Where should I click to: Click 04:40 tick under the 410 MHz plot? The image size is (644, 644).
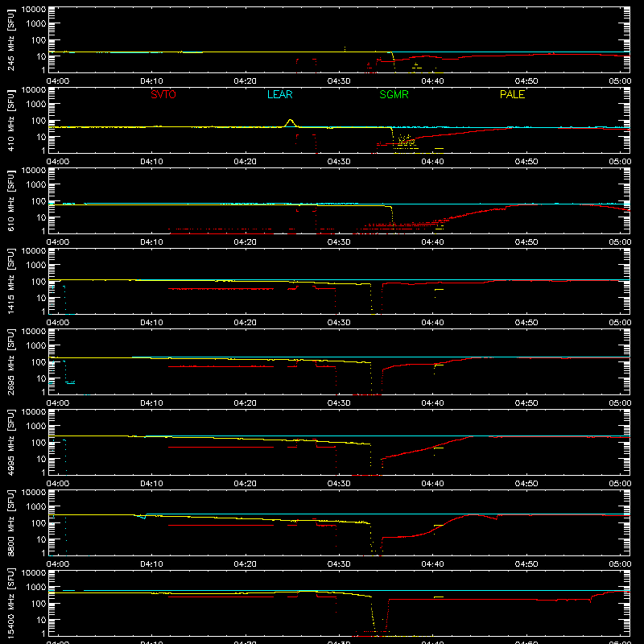click(432, 162)
